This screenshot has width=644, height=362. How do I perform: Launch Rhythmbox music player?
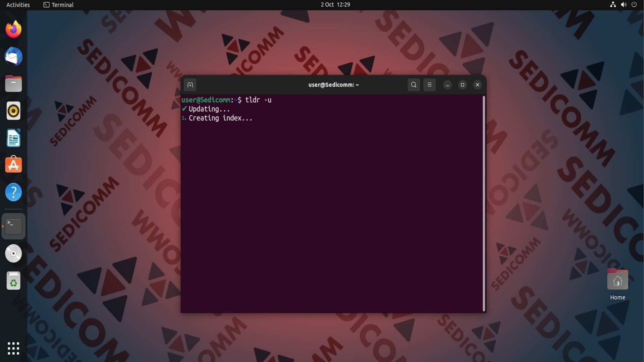click(13, 111)
